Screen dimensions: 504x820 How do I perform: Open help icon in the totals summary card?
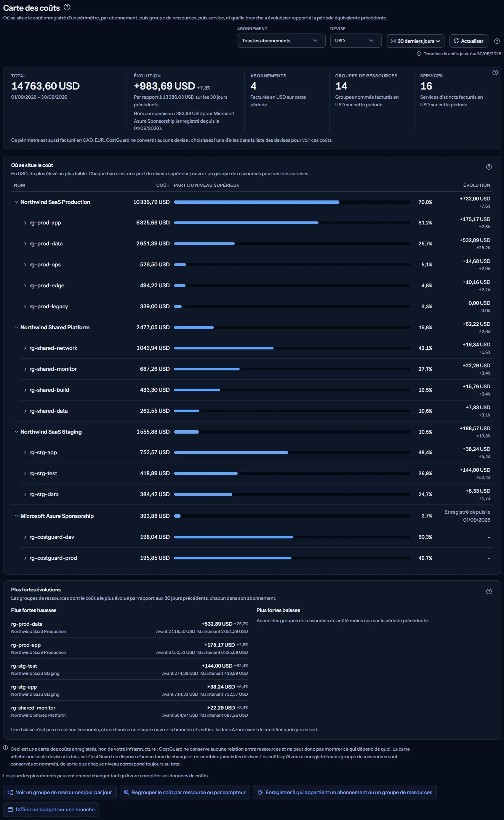pyautogui.click(x=495, y=72)
